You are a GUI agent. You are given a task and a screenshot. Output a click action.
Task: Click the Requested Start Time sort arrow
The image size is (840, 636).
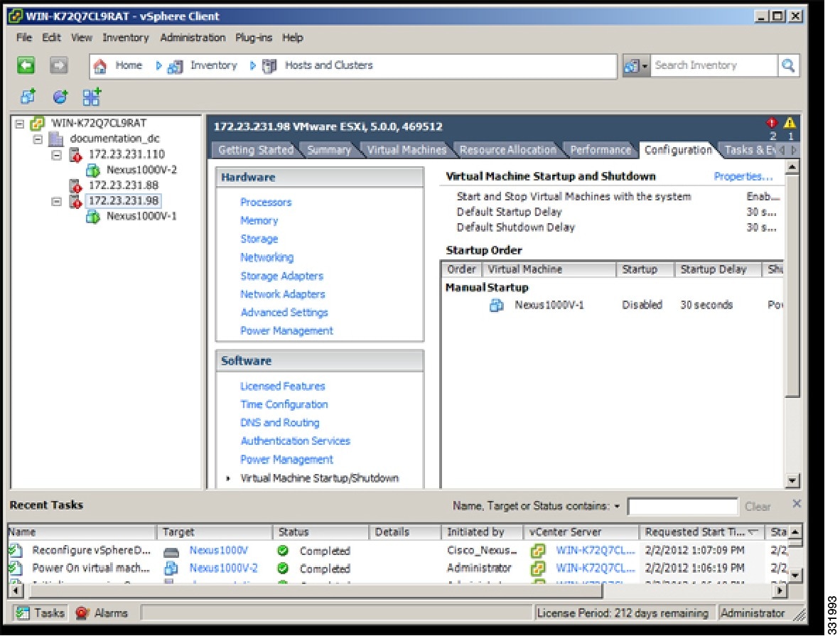753,532
